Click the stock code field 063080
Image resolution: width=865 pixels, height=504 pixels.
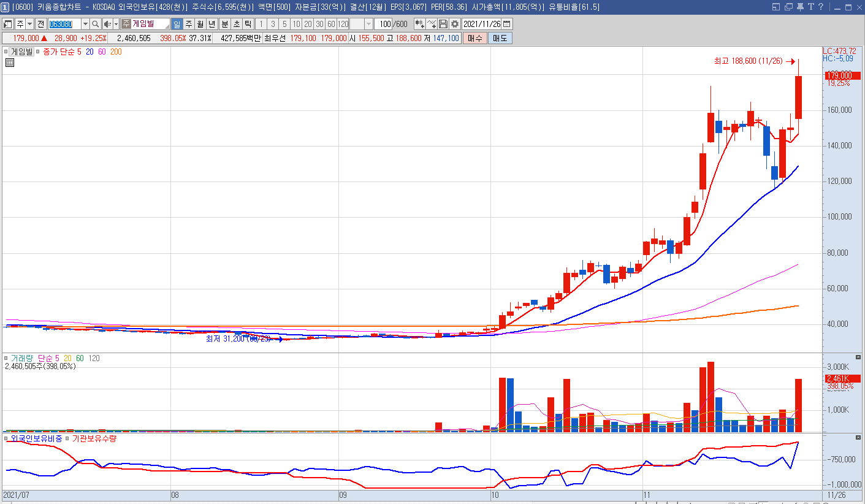(64, 24)
